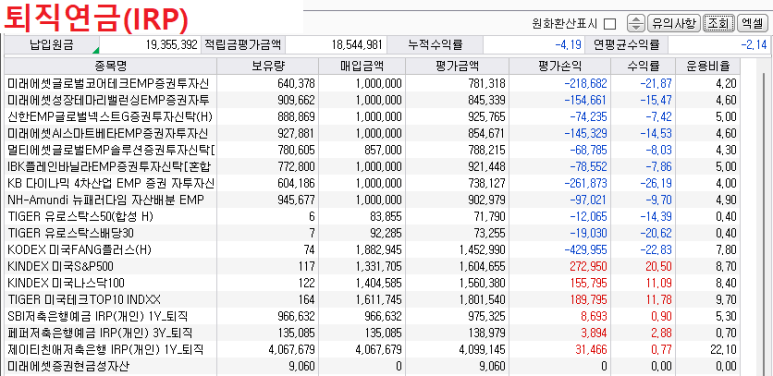773x376 pixels.
Task: Click the 조회 search button
Action: coord(719,23)
